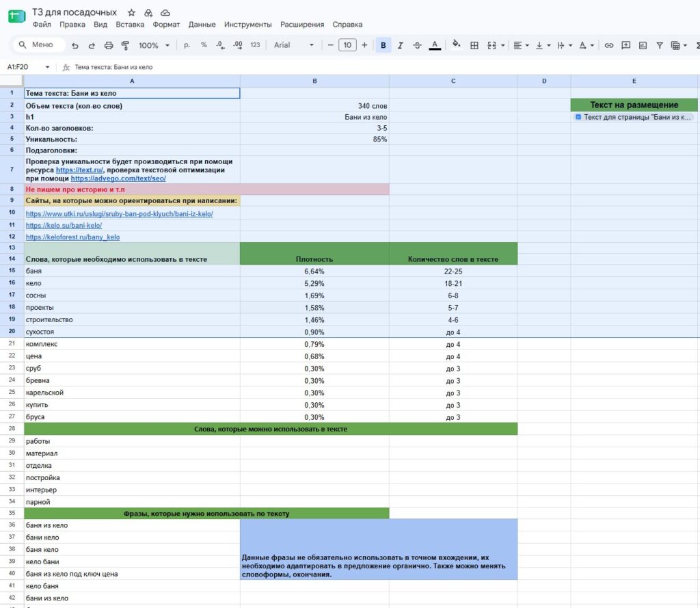Check the cloud save status icon
Image resolution: width=700 pixels, height=608 pixels.
pos(165,12)
